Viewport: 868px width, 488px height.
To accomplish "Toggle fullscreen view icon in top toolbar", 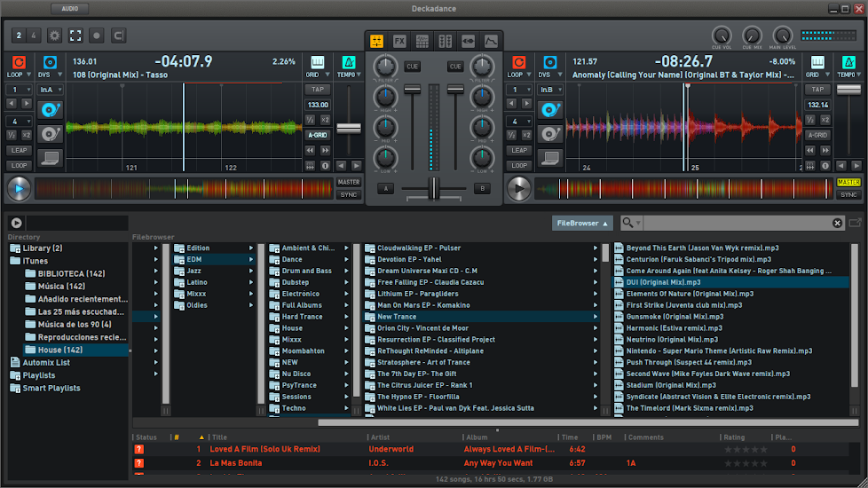I will click(75, 36).
